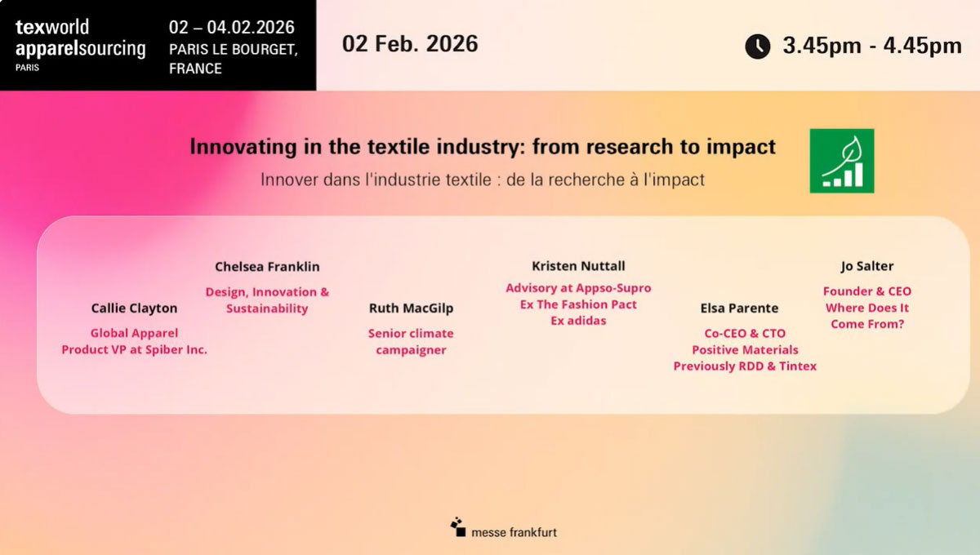The height and width of the screenshot is (555, 980).
Task: Click the Messe Frankfurt logo icon
Action: (458, 526)
